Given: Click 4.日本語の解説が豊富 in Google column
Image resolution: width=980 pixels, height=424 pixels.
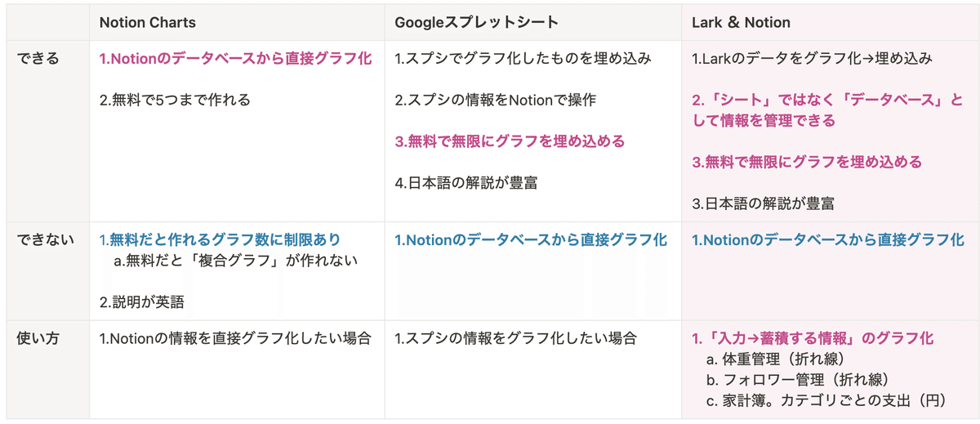Looking at the screenshot, I should click(466, 183).
